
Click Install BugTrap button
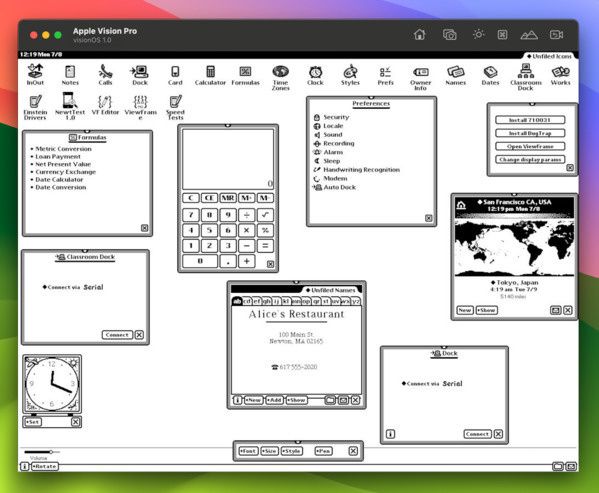point(530,133)
